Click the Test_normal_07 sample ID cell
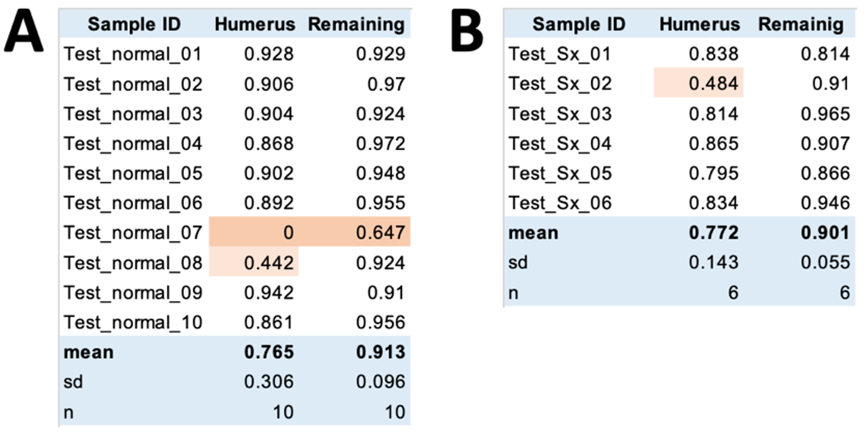This screenshot has height=438, width=868. click(133, 232)
